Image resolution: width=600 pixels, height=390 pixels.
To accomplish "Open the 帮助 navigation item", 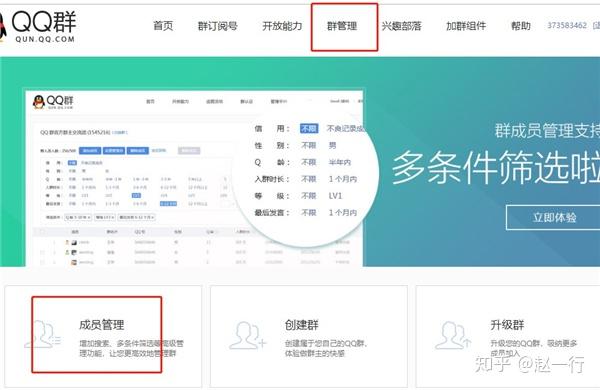I will click(x=521, y=26).
